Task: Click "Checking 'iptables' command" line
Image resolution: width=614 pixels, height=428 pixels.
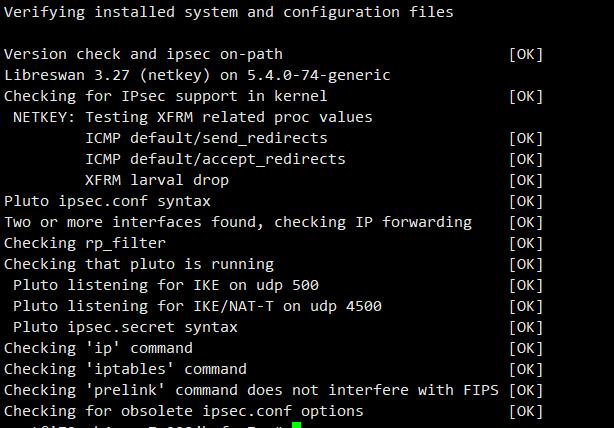Action: click(x=125, y=369)
